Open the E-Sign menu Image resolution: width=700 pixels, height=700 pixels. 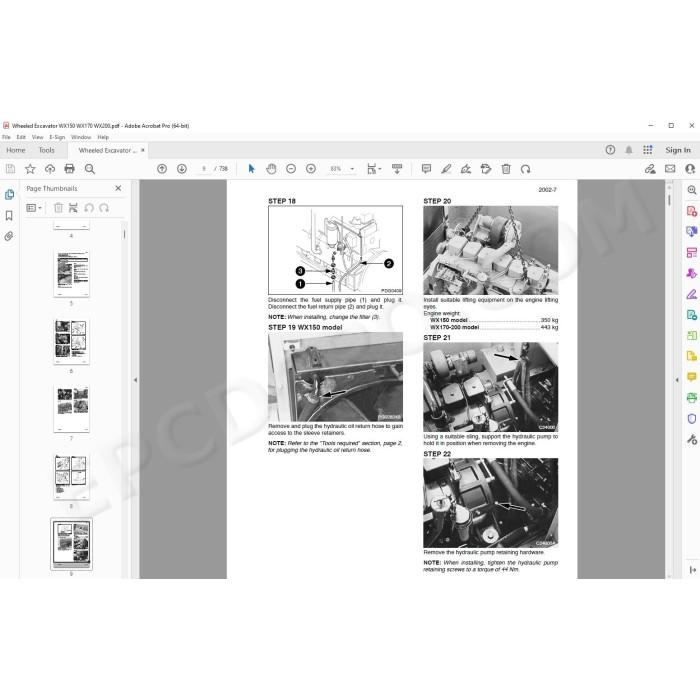[57, 137]
